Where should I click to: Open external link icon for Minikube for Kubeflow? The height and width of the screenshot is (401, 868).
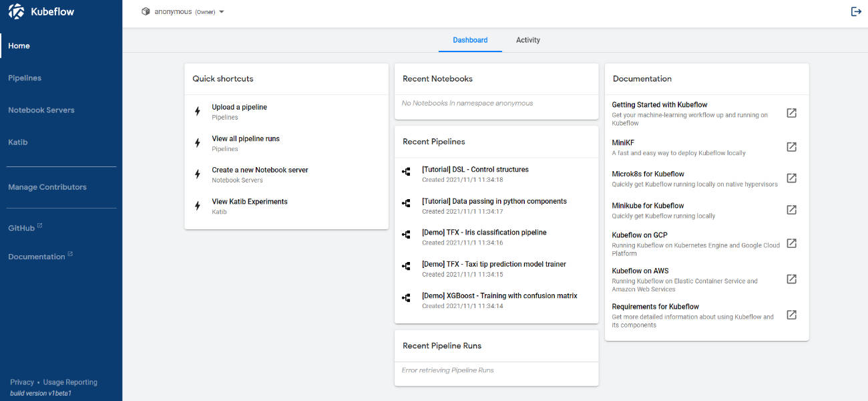791,209
